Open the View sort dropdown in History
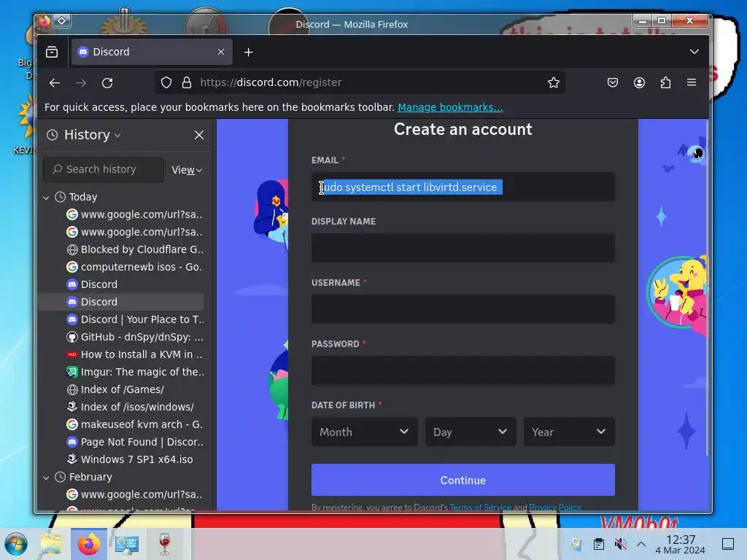The height and width of the screenshot is (560, 747). (187, 170)
